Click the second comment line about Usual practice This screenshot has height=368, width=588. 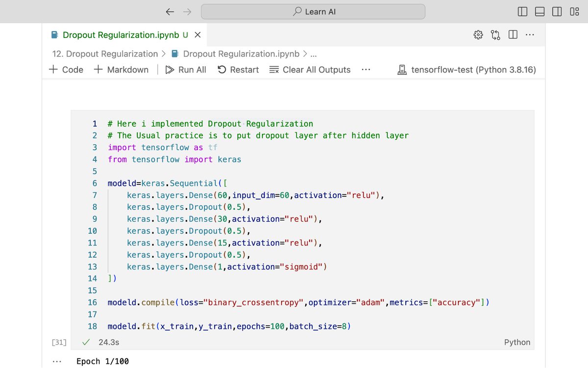[x=258, y=135]
